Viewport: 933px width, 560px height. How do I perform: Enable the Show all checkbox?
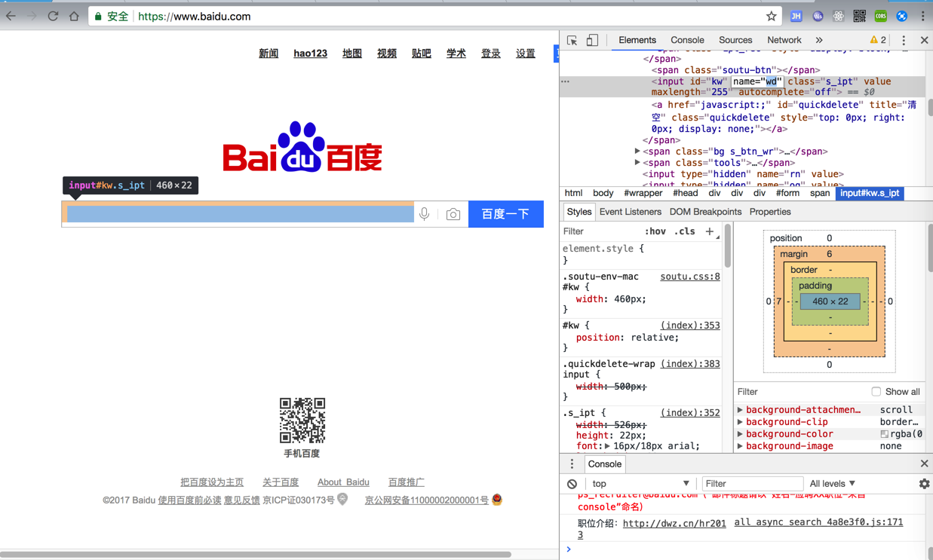[x=876, y=392]
